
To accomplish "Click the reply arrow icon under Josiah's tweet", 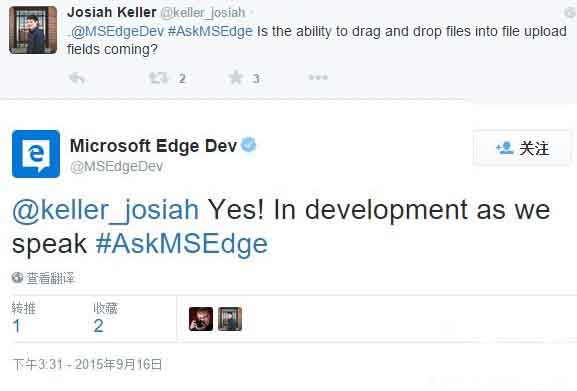I will click(77, 78).
